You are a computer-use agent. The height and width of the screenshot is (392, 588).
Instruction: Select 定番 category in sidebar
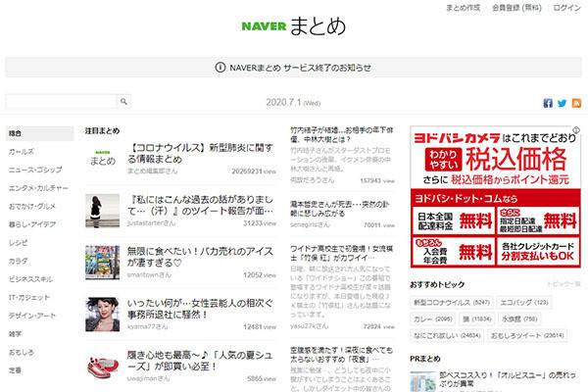point(15,370)
